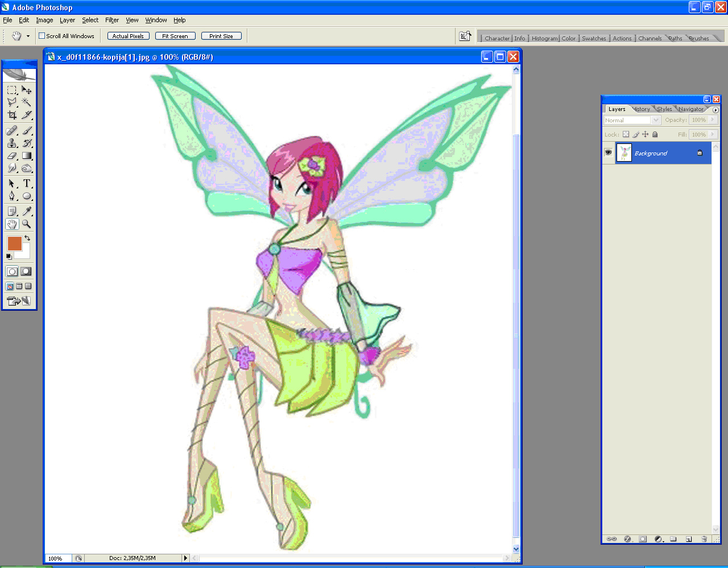The height and width of the screenshot is (568, 728).
Task: Create a new layer group folder
Action: point(673,538)
